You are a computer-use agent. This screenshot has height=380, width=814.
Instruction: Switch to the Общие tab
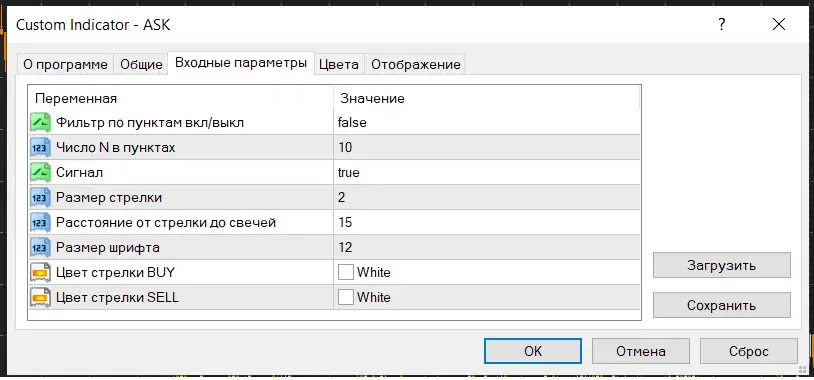pos(141,64)
